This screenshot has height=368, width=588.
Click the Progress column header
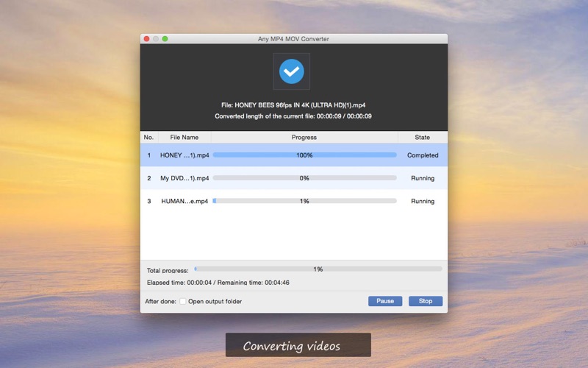click(304, 137)
